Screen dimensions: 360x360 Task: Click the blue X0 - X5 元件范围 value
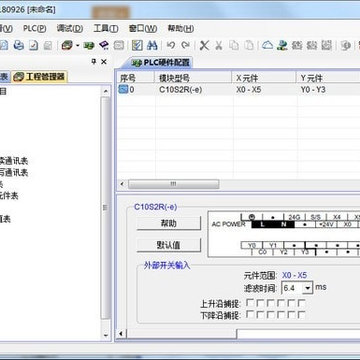294,275
